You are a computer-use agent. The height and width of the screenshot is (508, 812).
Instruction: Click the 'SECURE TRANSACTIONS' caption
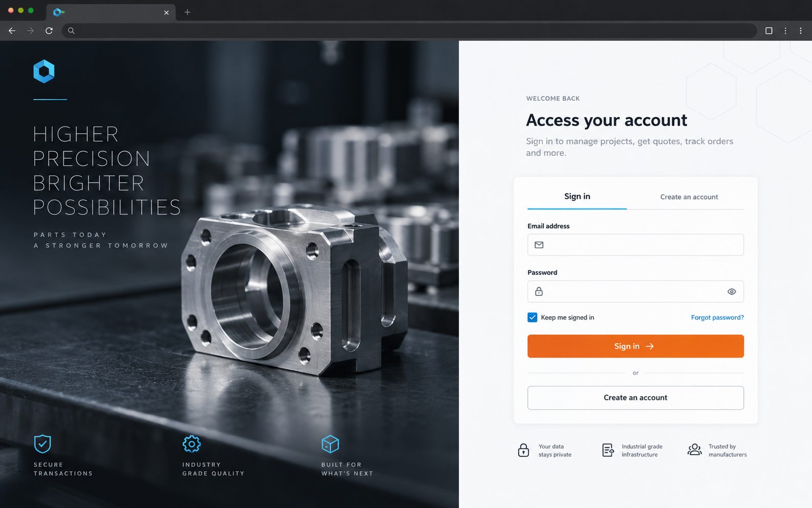63,469
